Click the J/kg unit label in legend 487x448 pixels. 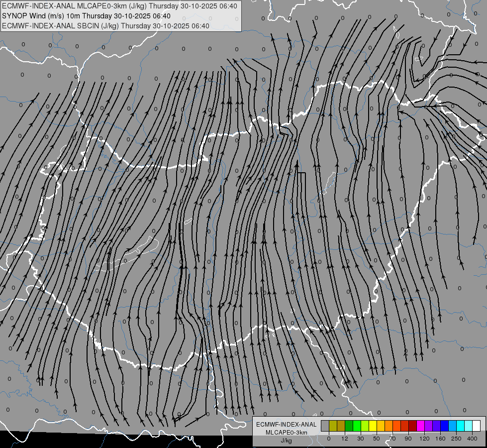[x=287, y=441]
